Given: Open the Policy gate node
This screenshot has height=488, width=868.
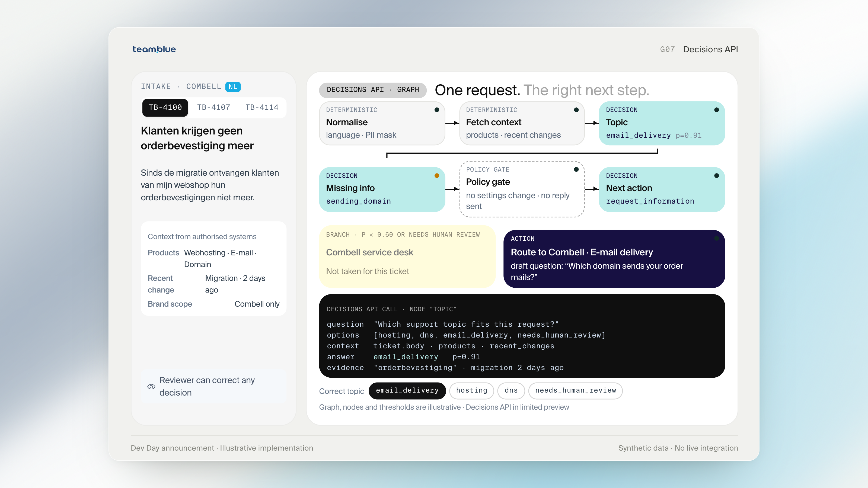Looking at the screenshot, I should [522, 189].
